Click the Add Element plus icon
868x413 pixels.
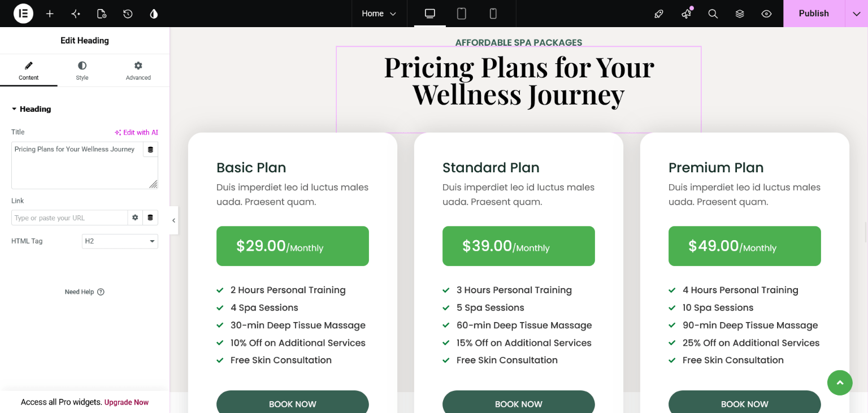(50, 14)
